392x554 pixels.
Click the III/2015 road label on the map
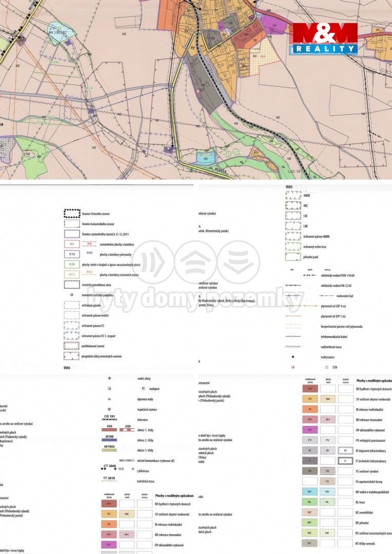coord(220,170)
